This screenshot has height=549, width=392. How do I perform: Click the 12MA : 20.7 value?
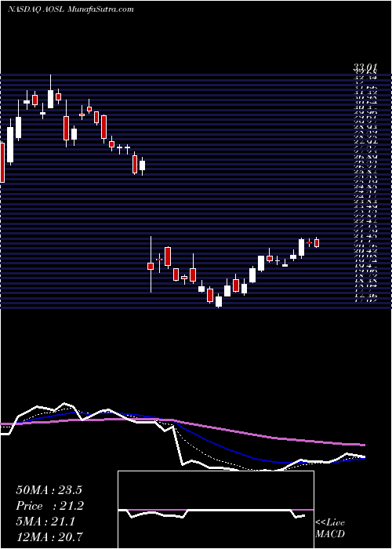point(50,536)
